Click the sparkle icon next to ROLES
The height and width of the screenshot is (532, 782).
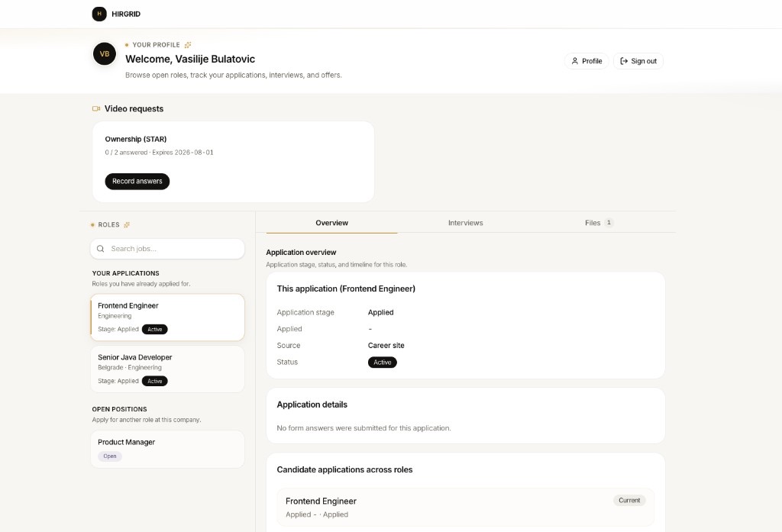click(x=127, y=225)
